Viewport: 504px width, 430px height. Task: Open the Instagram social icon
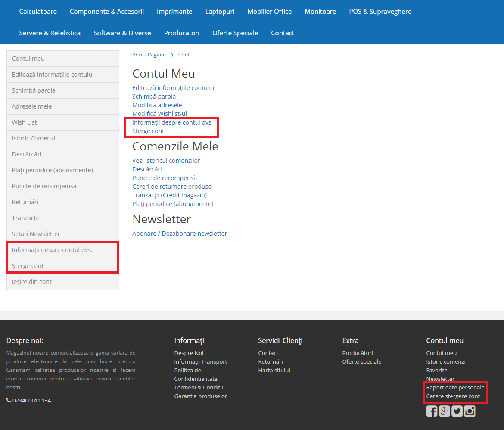pyautogui.click(x=470, y=411)
